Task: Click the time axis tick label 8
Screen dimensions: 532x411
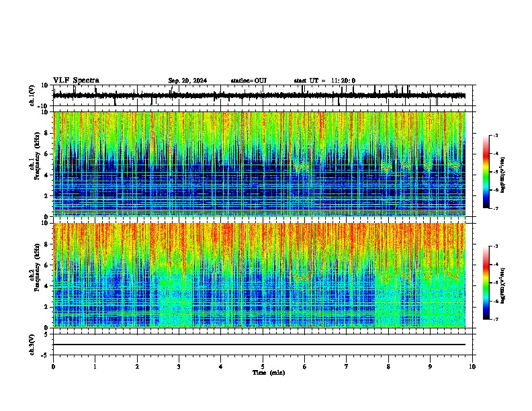Action: 388,367
